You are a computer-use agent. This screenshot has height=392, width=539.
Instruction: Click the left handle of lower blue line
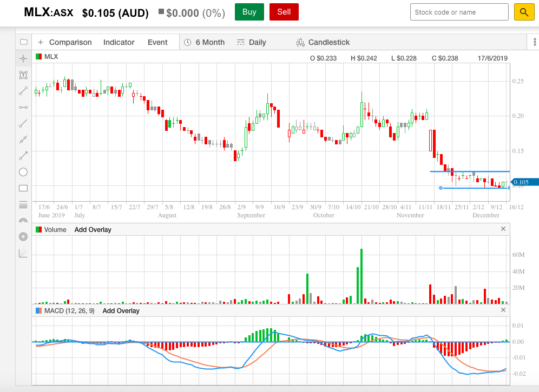441,188
